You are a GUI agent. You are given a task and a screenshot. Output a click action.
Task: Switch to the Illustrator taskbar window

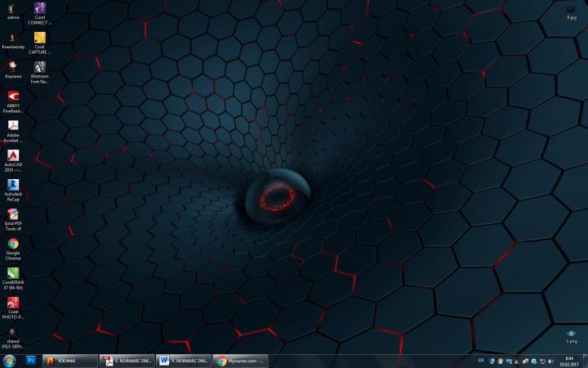click(70, 361)
